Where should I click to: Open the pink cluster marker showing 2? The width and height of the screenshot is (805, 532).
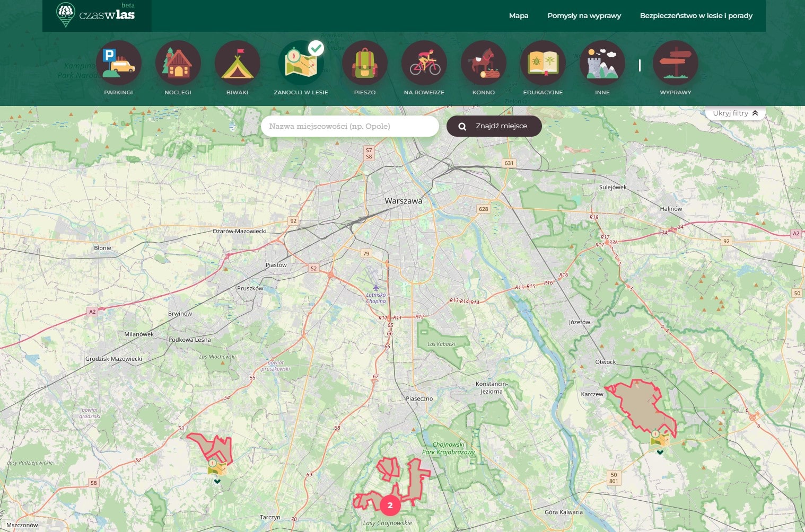(x=390, y=506)
